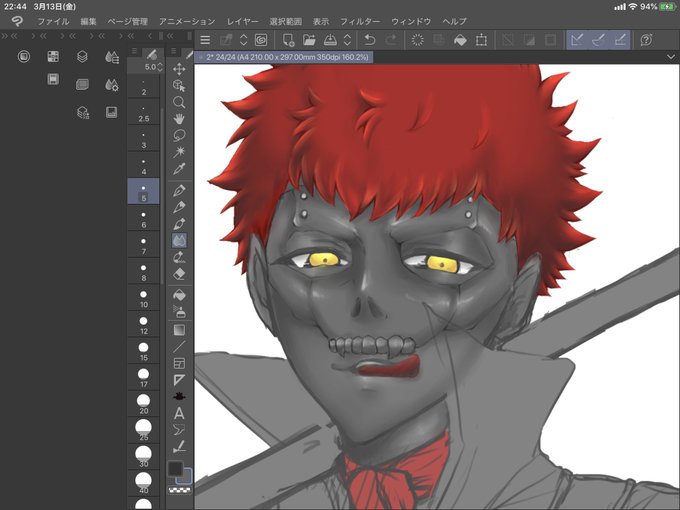Save the canvas with save icon

tap(330, 40)
